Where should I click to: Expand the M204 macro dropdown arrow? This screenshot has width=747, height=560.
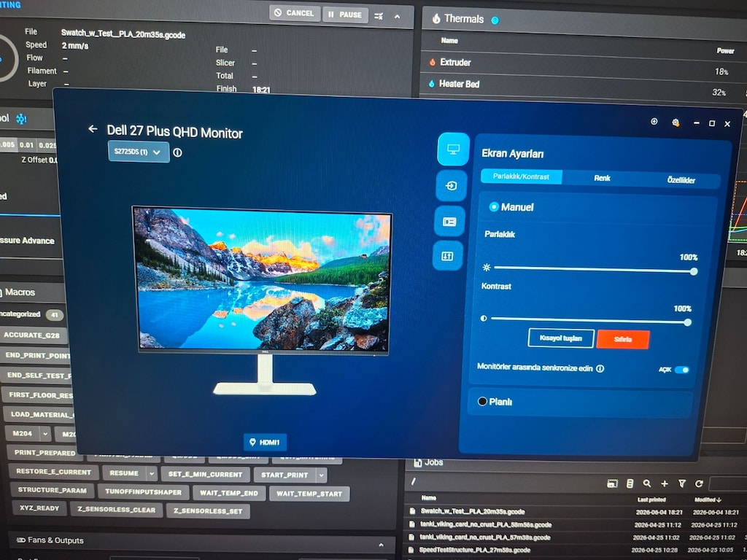point(44,434)
